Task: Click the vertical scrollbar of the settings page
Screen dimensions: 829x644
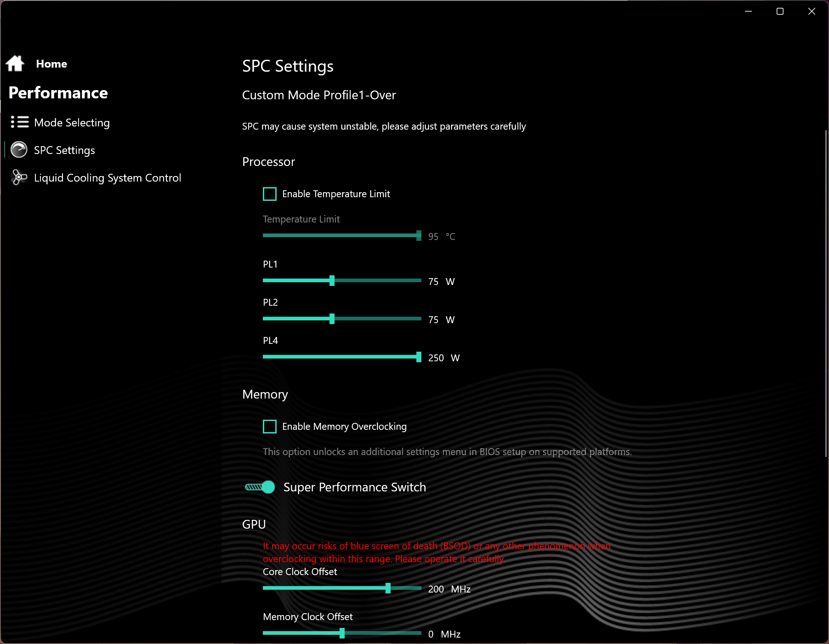Action: (826, 293)
